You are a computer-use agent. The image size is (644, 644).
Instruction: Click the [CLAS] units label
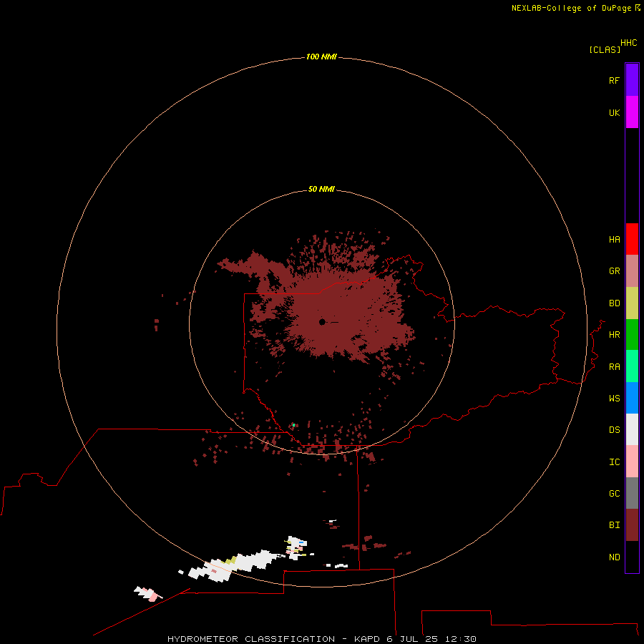point(605,49)
